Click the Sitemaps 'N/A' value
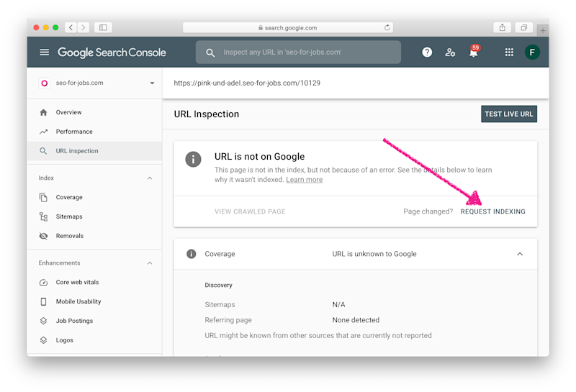576x392 pixels. (338, 305)
